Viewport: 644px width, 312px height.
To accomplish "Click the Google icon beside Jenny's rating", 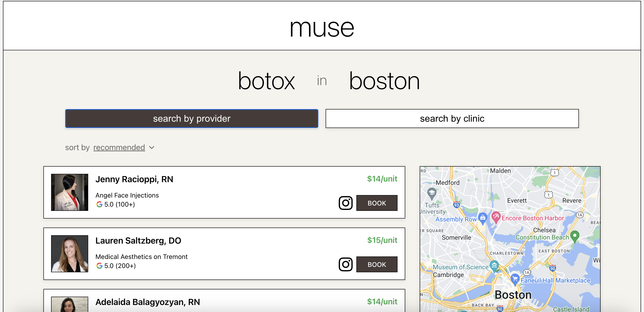I will pos(99,204).
